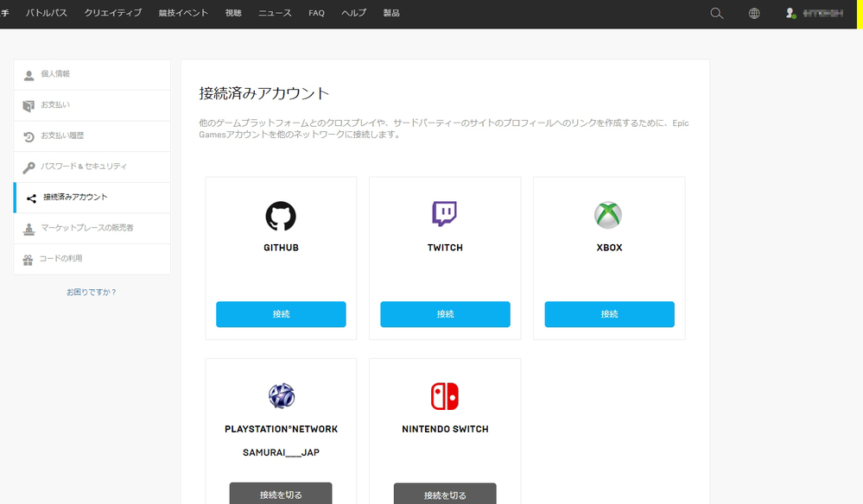Click the TWITCH card label
Screen dimensions: 863x504
[445, 248]
